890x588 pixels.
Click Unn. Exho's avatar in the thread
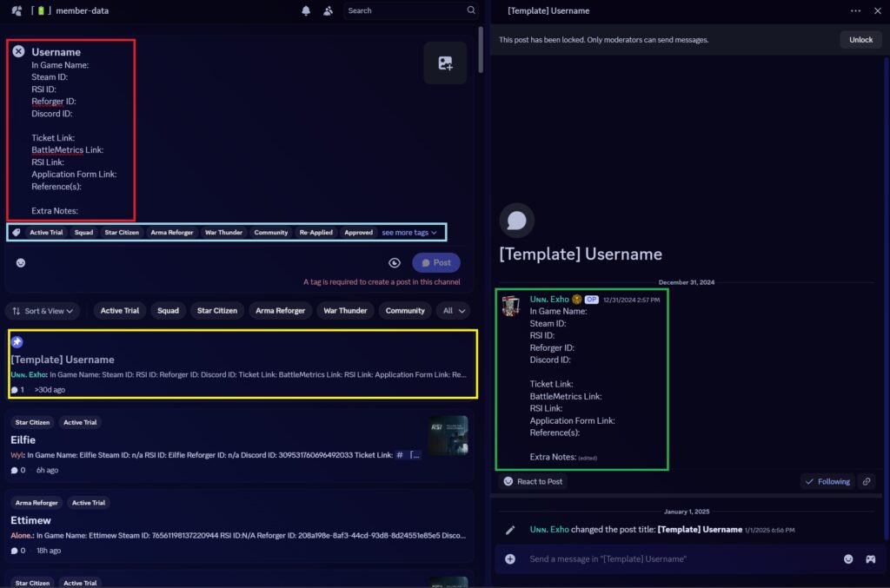click(511, 306)
